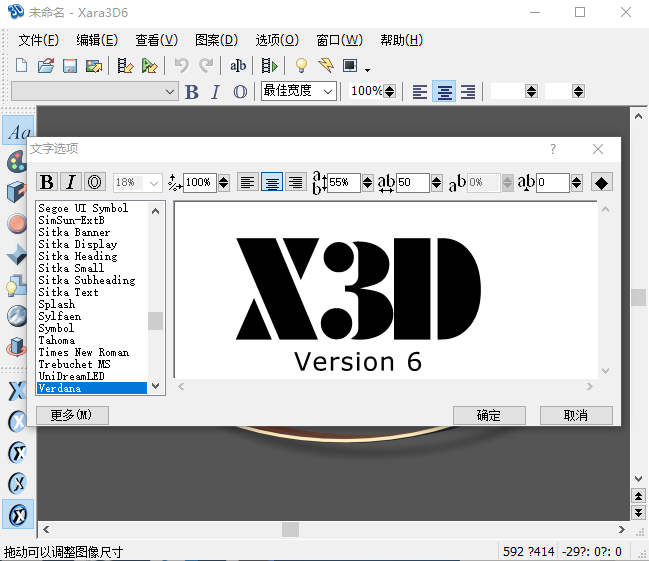Click the 更多(M) button
The image size is (649, 561).
click(x=72, y=415)
